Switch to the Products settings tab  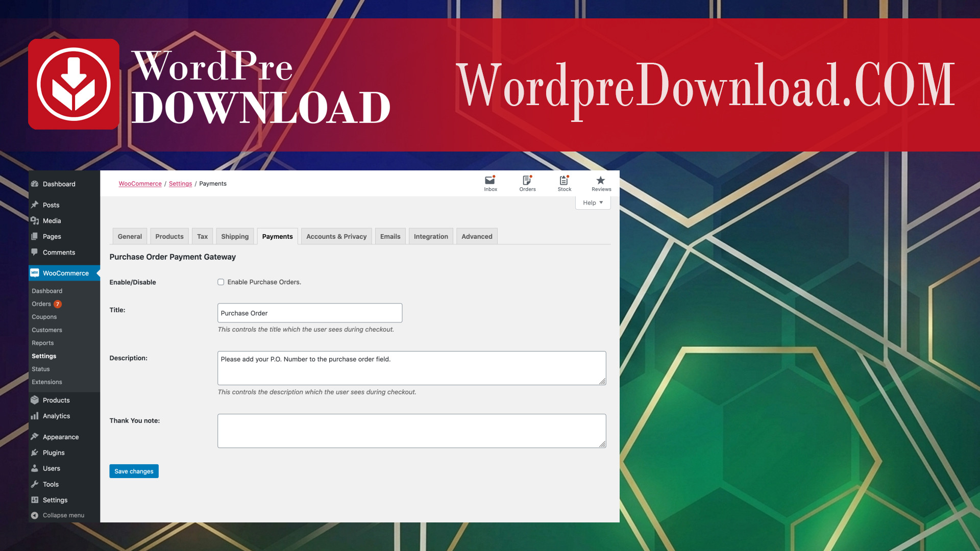tap(169, 236)
